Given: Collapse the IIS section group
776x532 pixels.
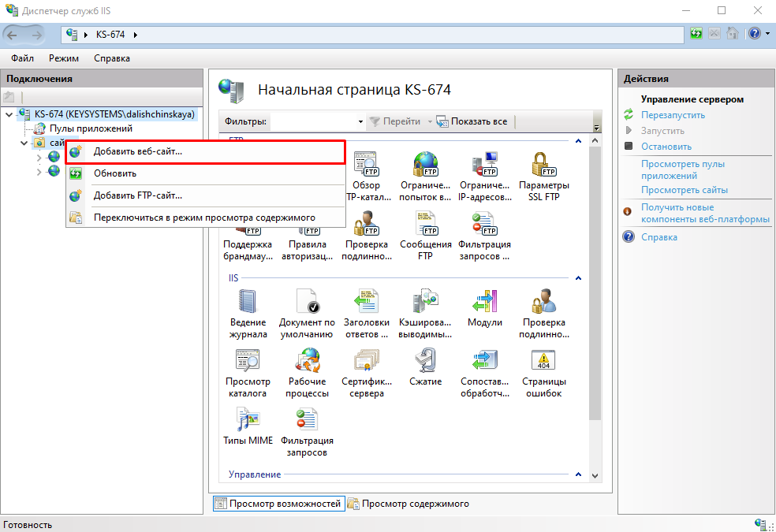Looking at the screenshot, I should click(578, 278).
